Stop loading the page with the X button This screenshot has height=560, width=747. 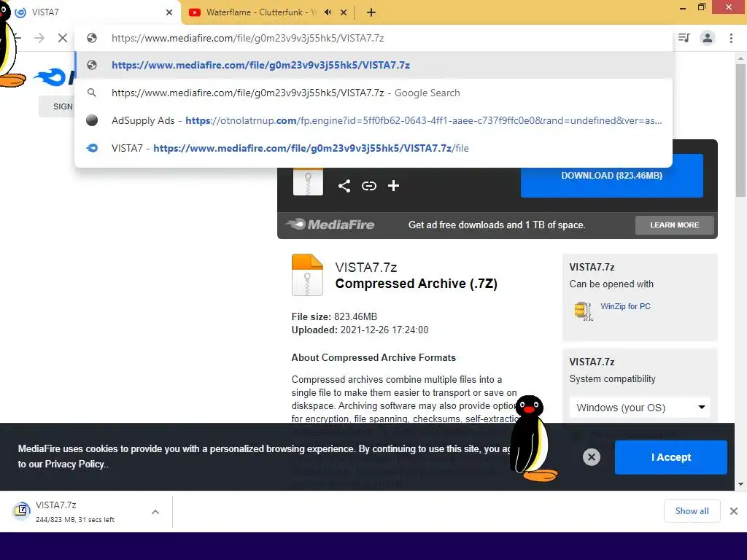pyautogui.click(x=63, y=38)
